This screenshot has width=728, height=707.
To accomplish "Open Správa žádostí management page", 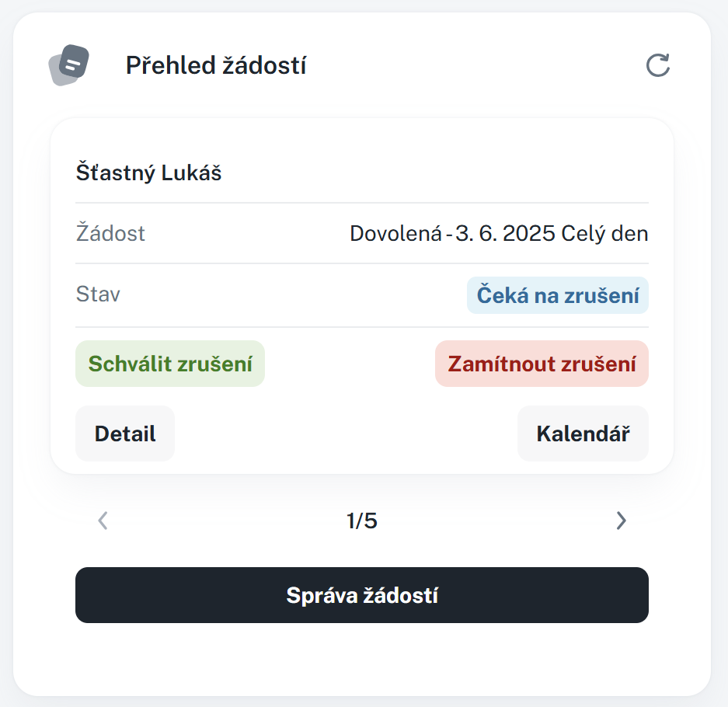I will click(x=362, y=595).
